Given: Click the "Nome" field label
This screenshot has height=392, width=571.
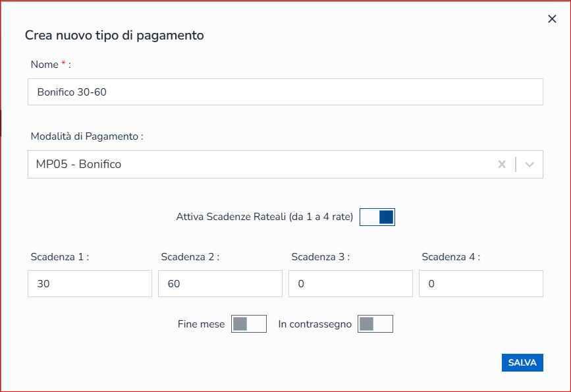Looking at the screenshot, I should tap(45, 65).
